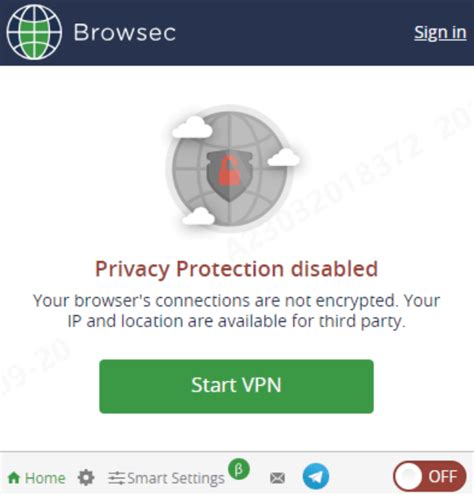Click the gray globe shield illustration

pyautogui.click(x=229, y=168)
